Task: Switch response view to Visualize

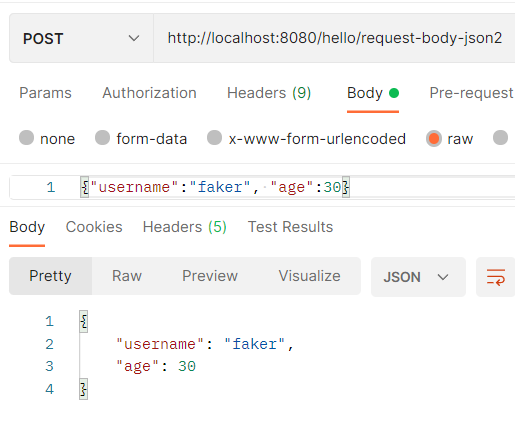Action: tap(309, 276)
